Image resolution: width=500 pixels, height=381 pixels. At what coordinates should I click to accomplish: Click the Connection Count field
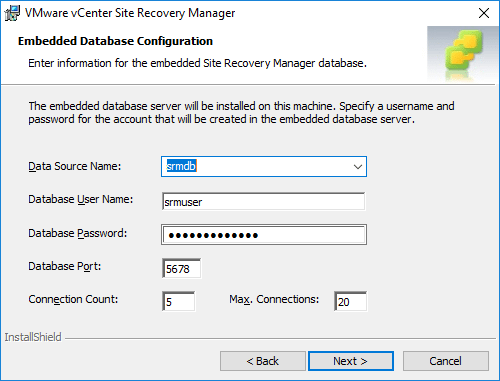coord(179,301)
